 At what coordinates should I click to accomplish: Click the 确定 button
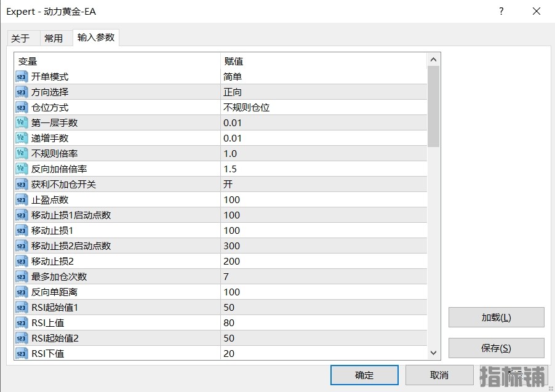pyautogui.click(x=364, y=375)
